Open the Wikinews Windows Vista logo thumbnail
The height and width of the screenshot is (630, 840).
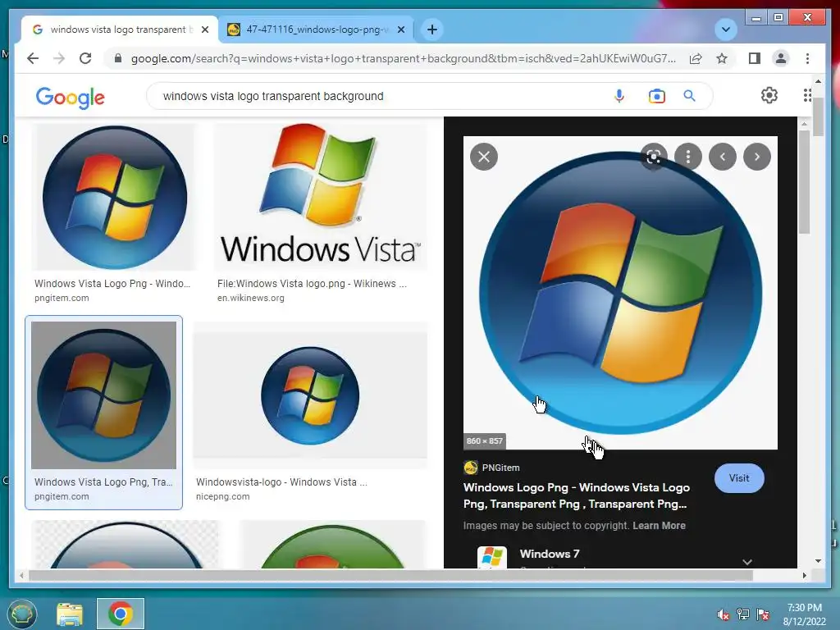point(321,197)
